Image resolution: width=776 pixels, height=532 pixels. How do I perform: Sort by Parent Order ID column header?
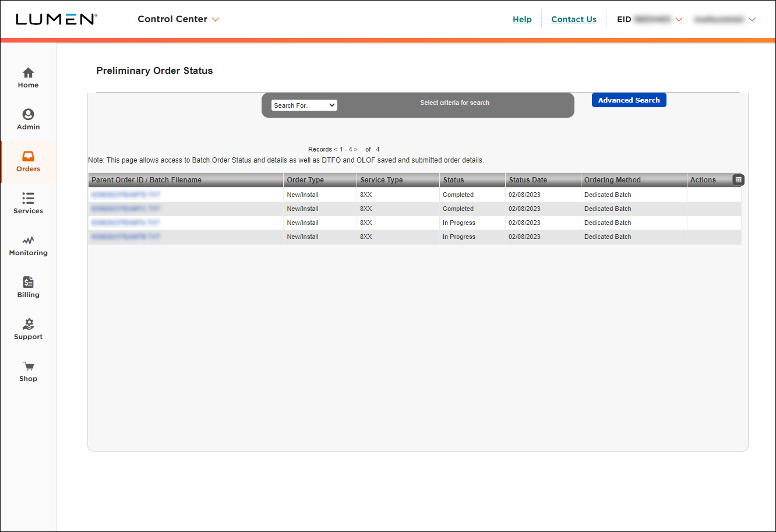pyautogui.click(x=146, y=180)
